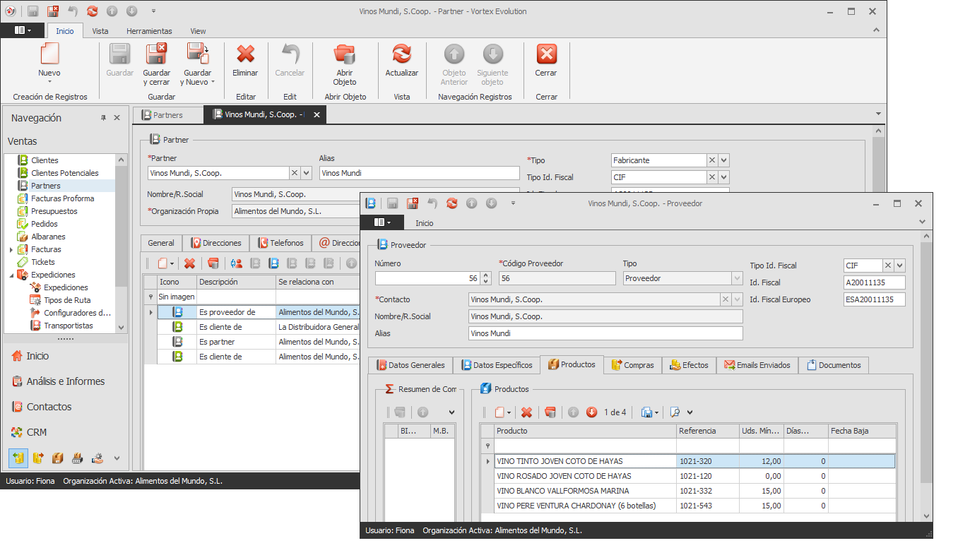Open Tipo Id. Fiscal CIF dropdown in Partner
The height and width of the screenshot is (560, 958).
(723, 177)
